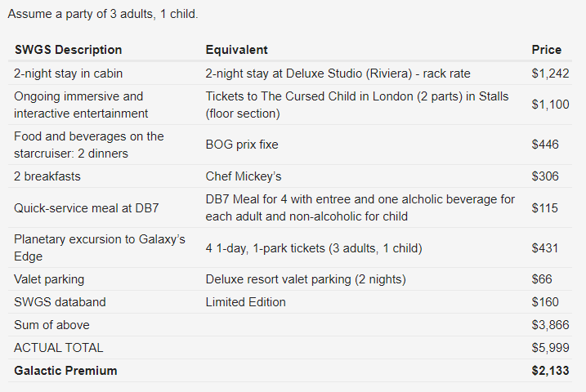586x392 pixels.
Task: Click the $431 price value
Action: pyautogui.click(x=544, y=248)
